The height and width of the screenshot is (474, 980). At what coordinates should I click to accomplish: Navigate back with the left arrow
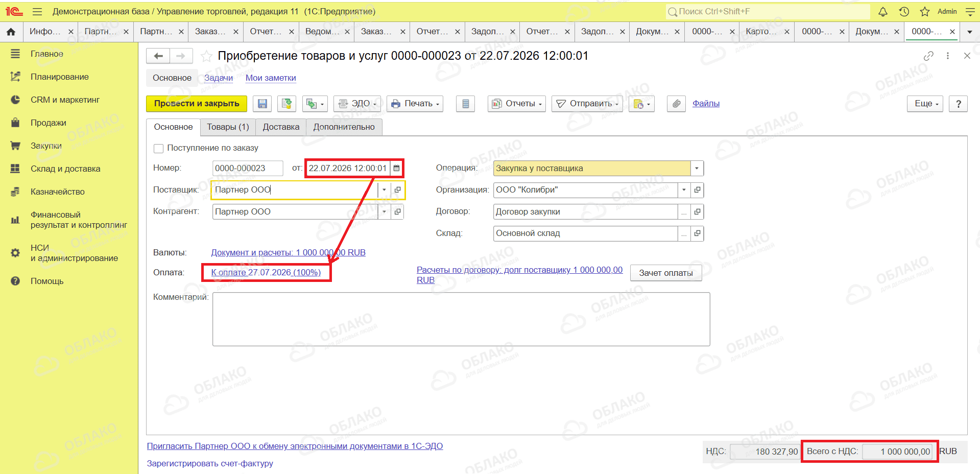coord(158,56)
